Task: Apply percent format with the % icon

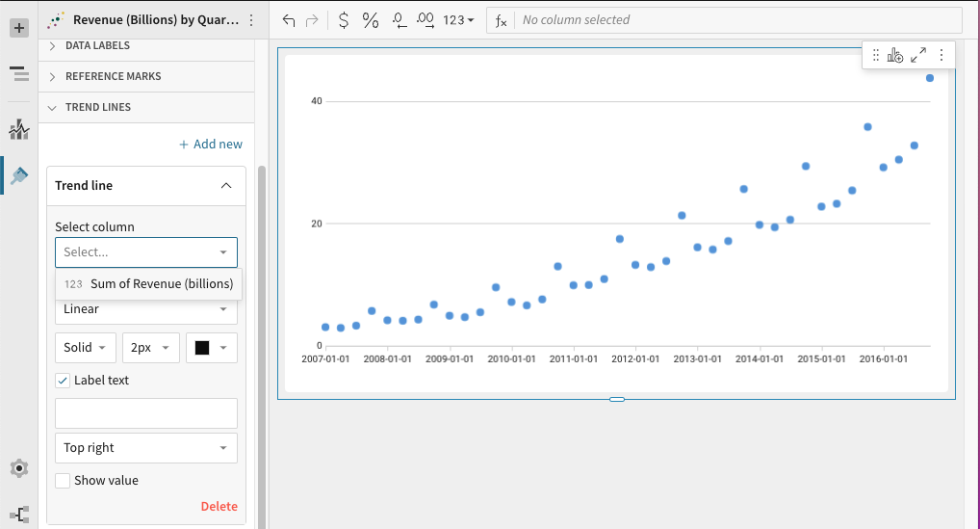Action: pos(371,20)
